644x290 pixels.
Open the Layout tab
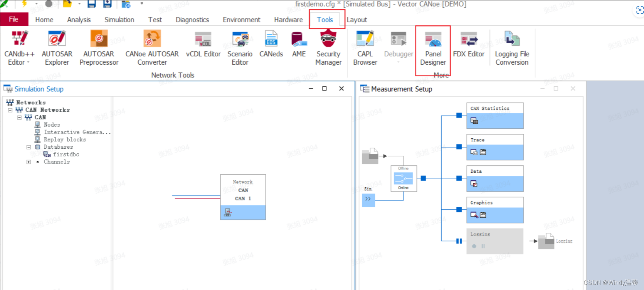tap(357, 19)
